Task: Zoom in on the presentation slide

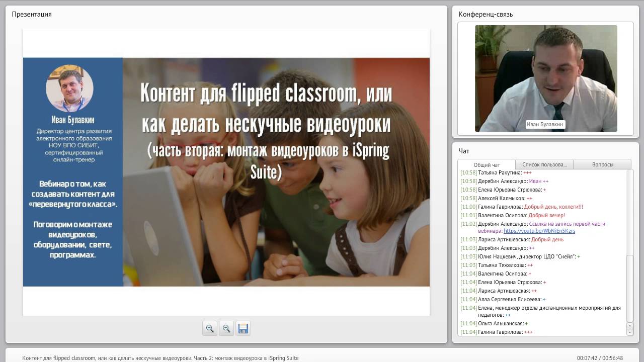Action: (x=210, y=328)
